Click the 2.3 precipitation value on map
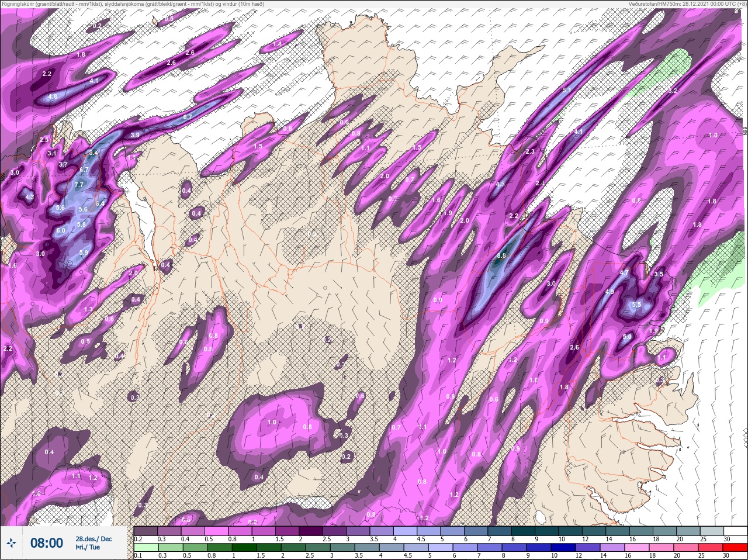The image size is (748, 560). [x=530, y=151]
